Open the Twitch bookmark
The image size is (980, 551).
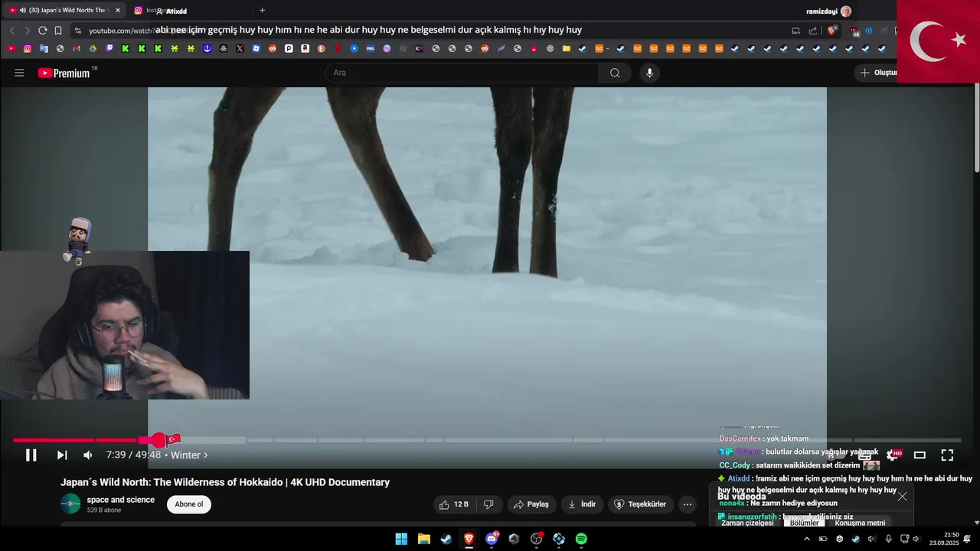coord(109,48)
